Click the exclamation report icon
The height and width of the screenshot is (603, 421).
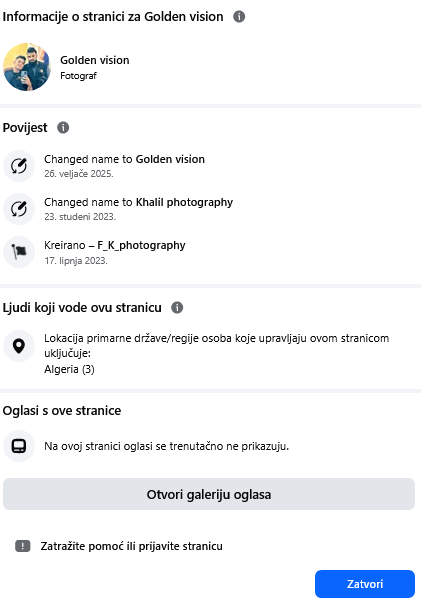click(x=23, y=546)
